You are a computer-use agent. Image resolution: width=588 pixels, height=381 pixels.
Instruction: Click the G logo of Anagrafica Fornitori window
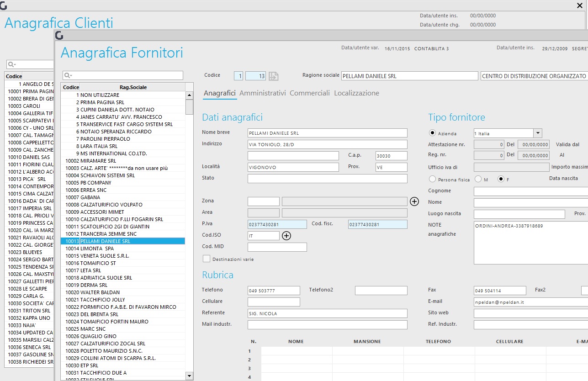(x=59, y=36)
